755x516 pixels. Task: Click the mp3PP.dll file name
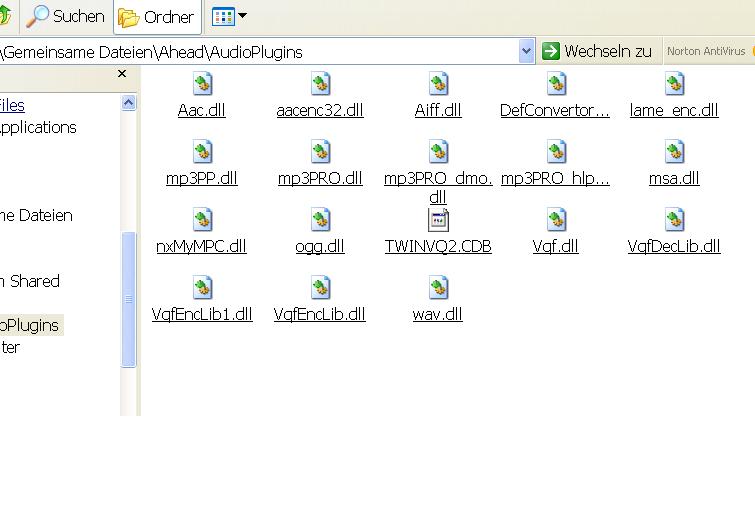click(202, 179)
